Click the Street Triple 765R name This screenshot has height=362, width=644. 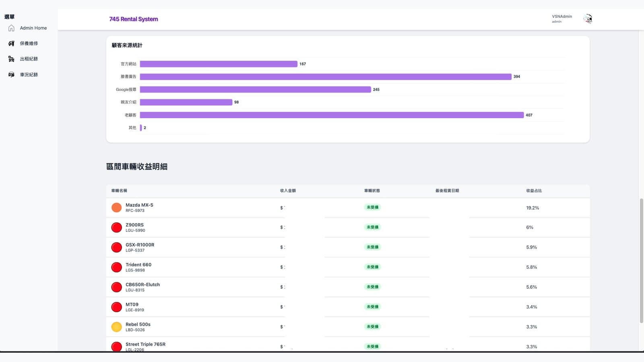145,344
